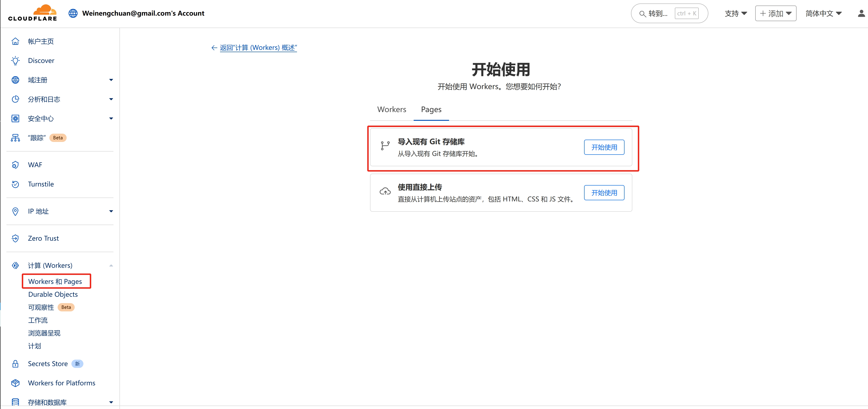The image size is (868, 409).
Task: Open the 跟踪 Beta link
Action: pyautogui.click(x=47, y=138)
